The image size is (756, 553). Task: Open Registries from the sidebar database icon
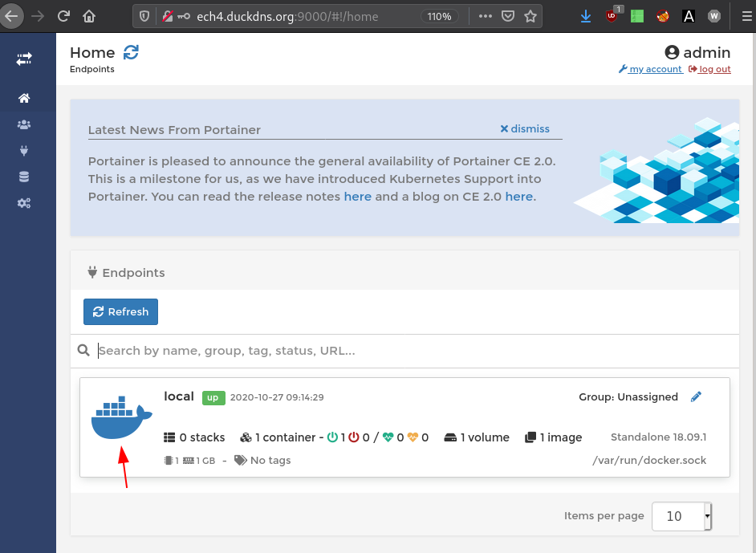coord(24,177)
